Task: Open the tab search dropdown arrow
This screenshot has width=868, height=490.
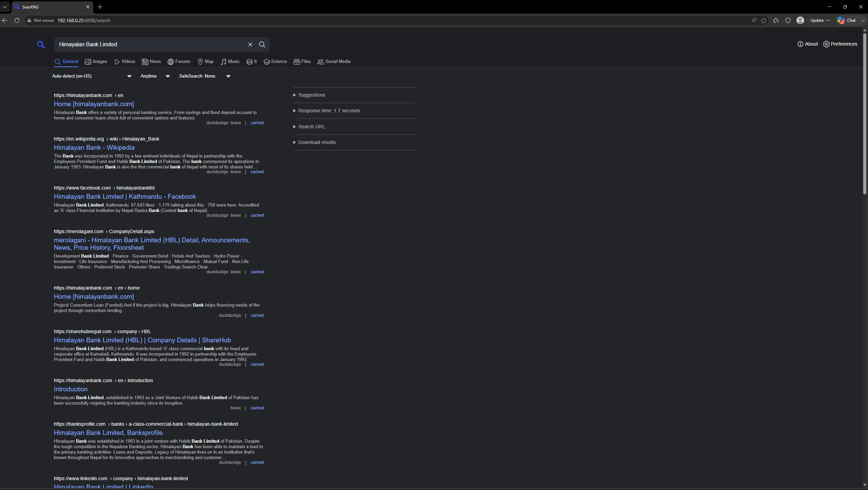Action: pyautogui.click(x=5, y=7)
